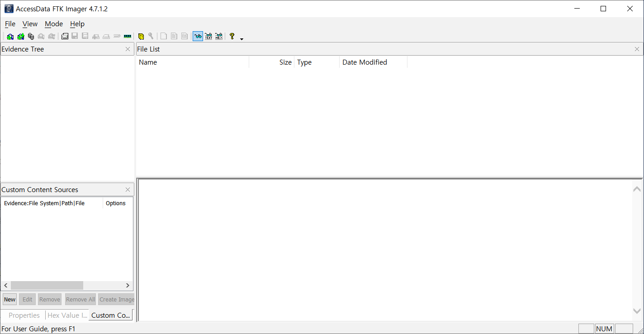This screenshot has height=334, width=644.
Task: Click viewer pane scroll up arrow
Action: (x=637, y=189)
